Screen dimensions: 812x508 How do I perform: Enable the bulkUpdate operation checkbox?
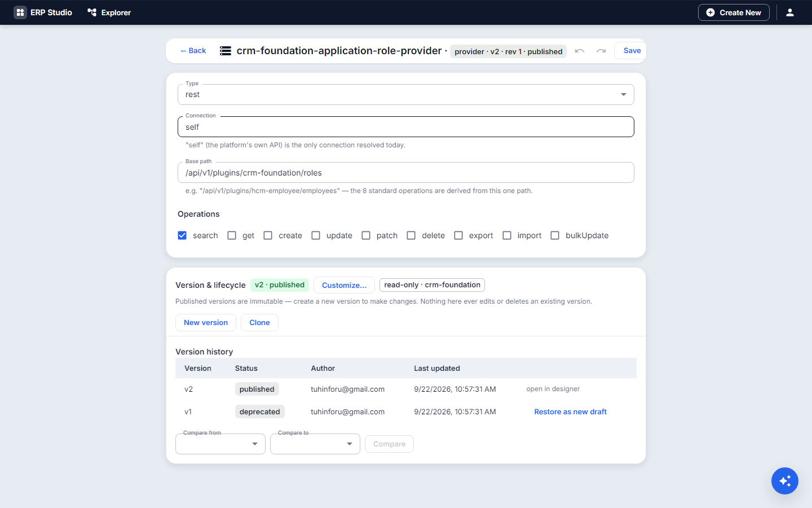(x=555, y=235)
